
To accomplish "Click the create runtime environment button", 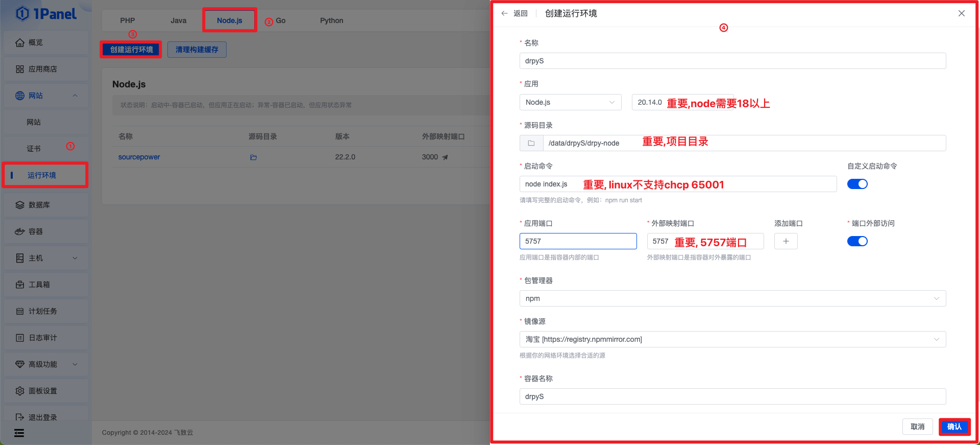I will point(131,50).
